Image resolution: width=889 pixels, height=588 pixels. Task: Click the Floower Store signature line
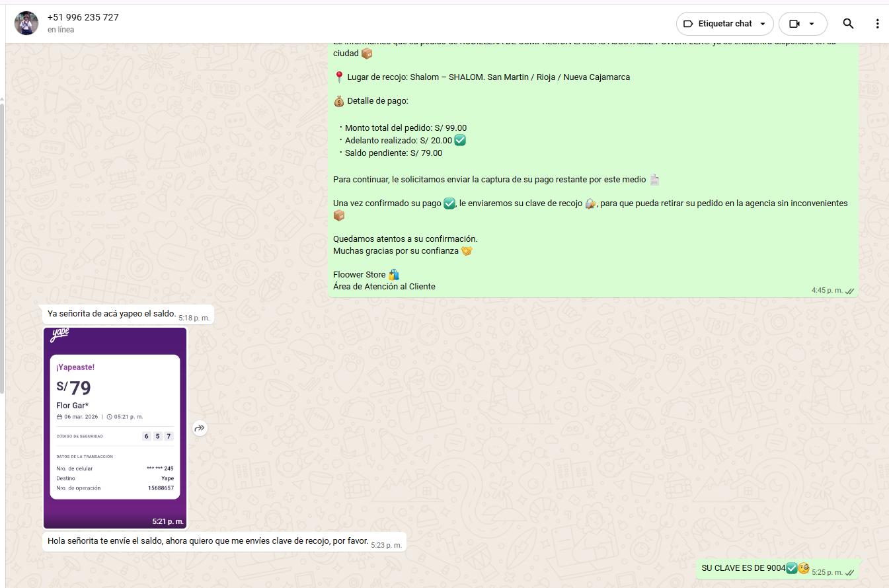(x=360, y=275)
